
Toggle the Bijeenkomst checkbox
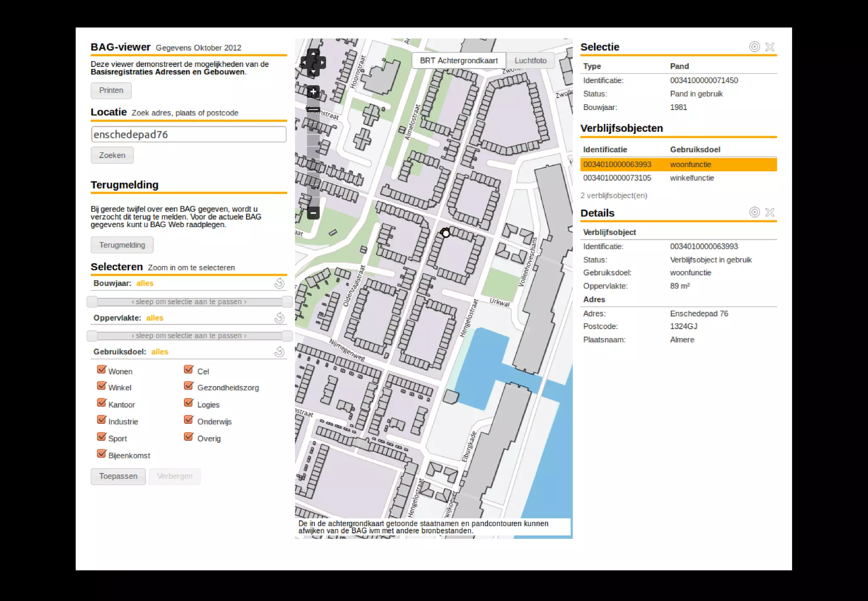(101, 454)
